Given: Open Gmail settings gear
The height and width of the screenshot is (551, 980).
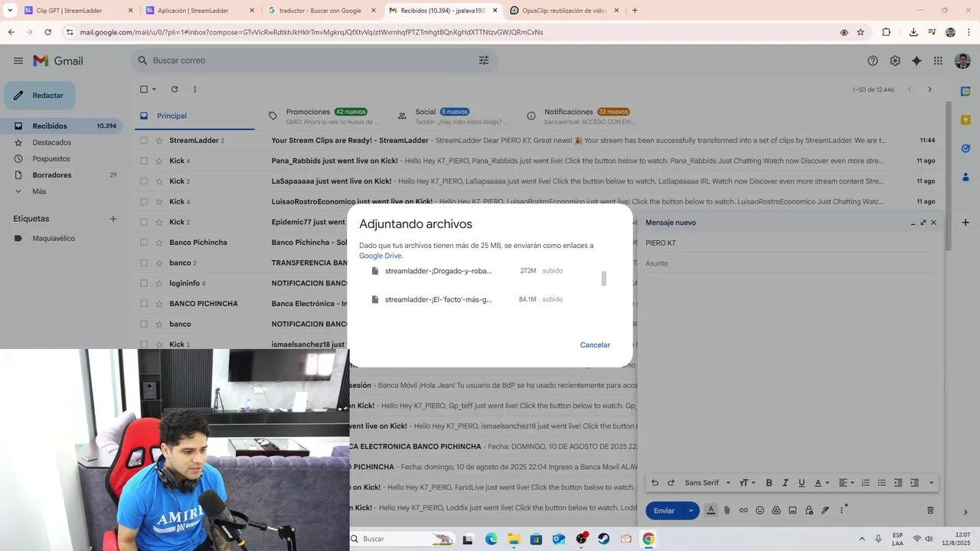Looking at the screenshot, I should [x=895, y=60].
